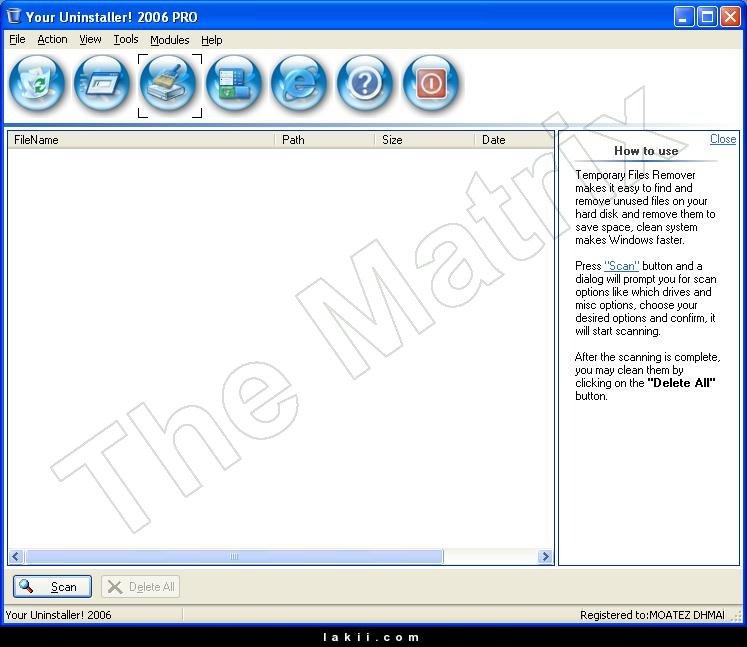Click the horizontal scrollbar left arrow
This screenshot has width=747, height=647.
pyautogui.click(x=16, y=556)
